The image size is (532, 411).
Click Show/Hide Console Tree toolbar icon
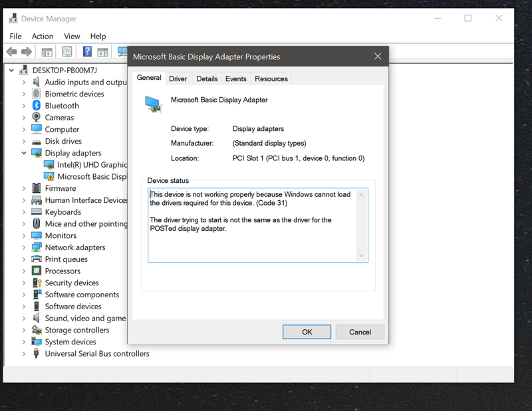(x=47, y=53)
